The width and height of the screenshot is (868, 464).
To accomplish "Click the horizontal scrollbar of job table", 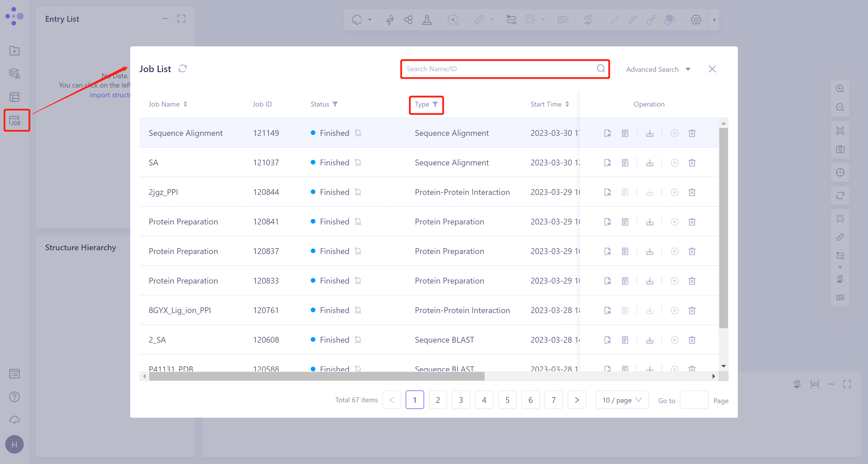I will [x=317, y=376].
